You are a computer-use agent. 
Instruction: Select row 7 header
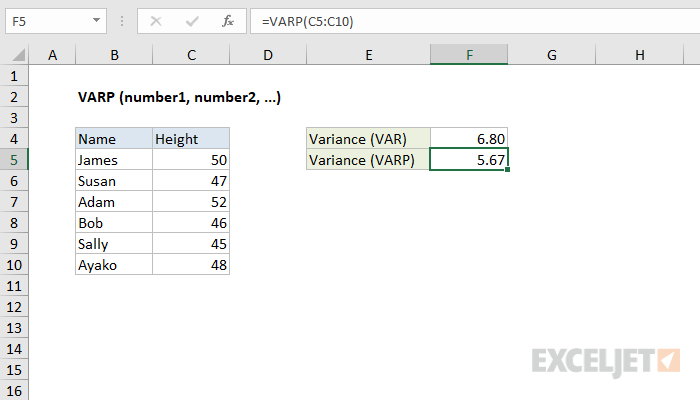pyautogui.click(x=14, y=202)
